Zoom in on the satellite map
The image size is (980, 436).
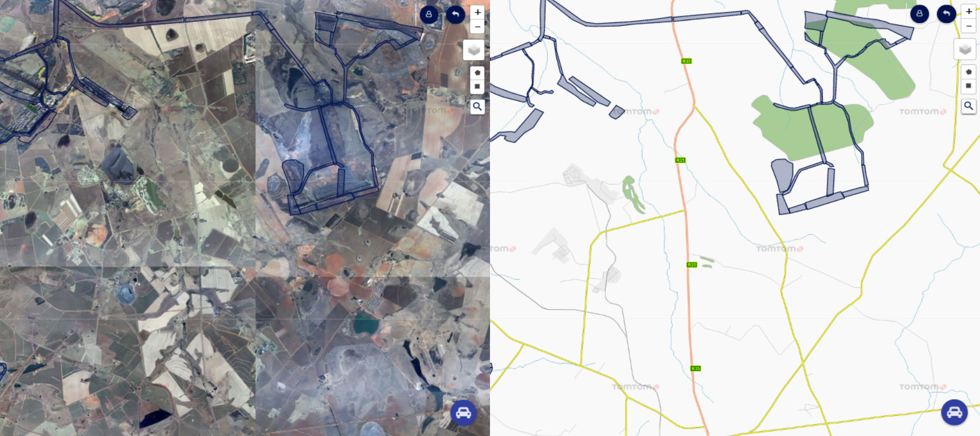pos(477,12)
